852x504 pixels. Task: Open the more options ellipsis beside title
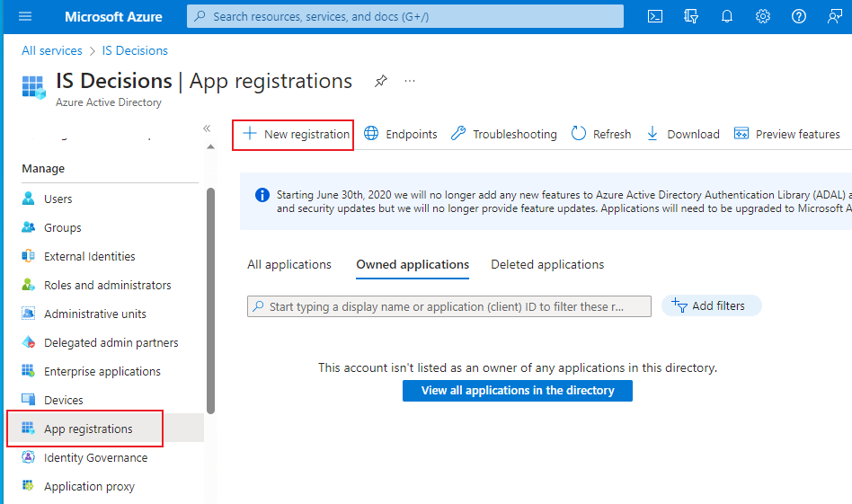pos(410,81)
